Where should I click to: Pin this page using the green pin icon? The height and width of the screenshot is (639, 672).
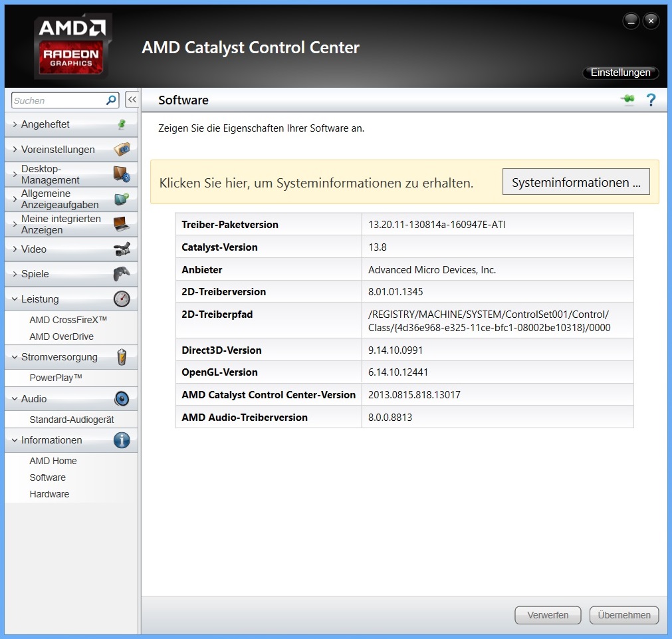(x=628, y=100)
